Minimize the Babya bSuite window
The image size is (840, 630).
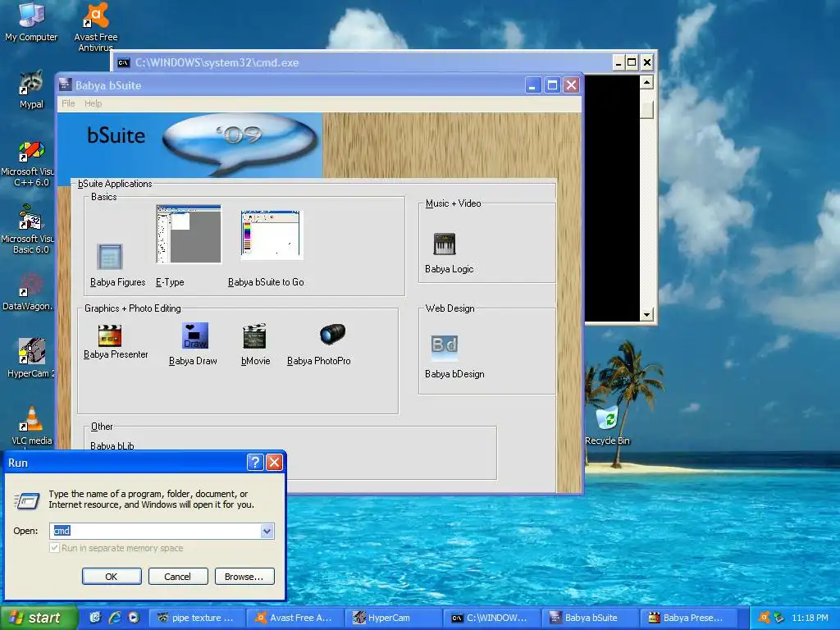point(533,85)
